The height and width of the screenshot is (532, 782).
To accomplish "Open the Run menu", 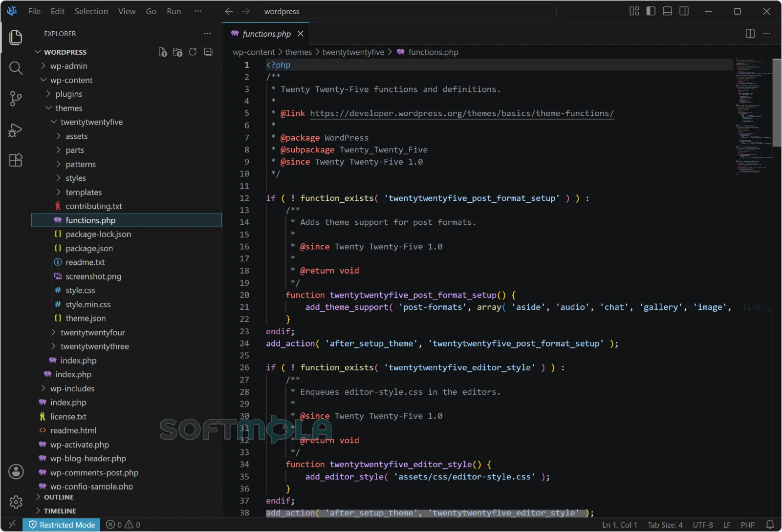I will [174, 11].
